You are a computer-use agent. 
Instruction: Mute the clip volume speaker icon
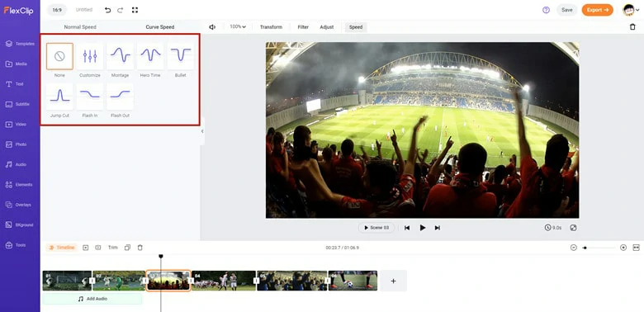pos(212,27)
